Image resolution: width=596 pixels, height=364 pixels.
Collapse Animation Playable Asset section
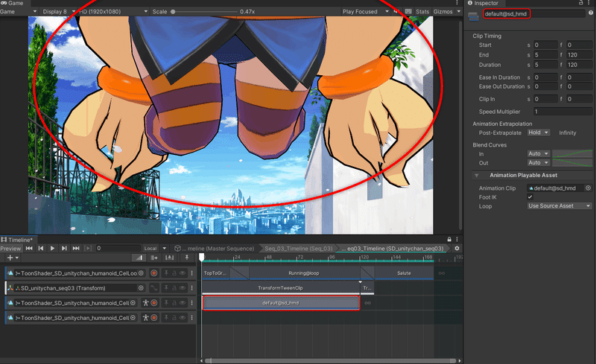point(476,175)
